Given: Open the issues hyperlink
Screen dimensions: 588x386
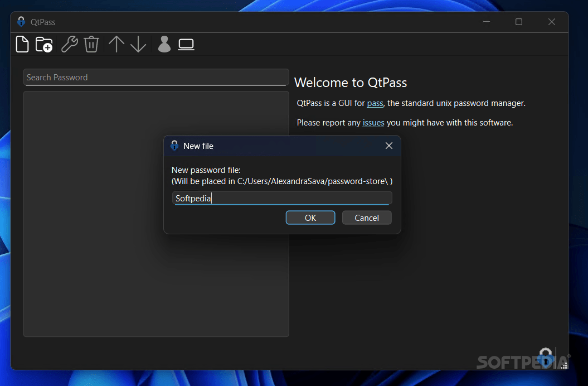Looking at the screenshot, I should click(373, 123).
